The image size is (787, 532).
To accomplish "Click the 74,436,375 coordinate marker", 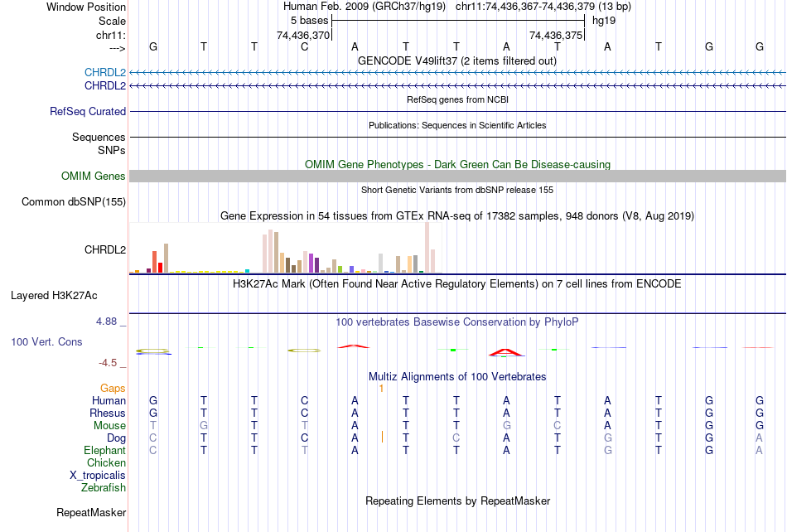I will [x=556, y=35].
